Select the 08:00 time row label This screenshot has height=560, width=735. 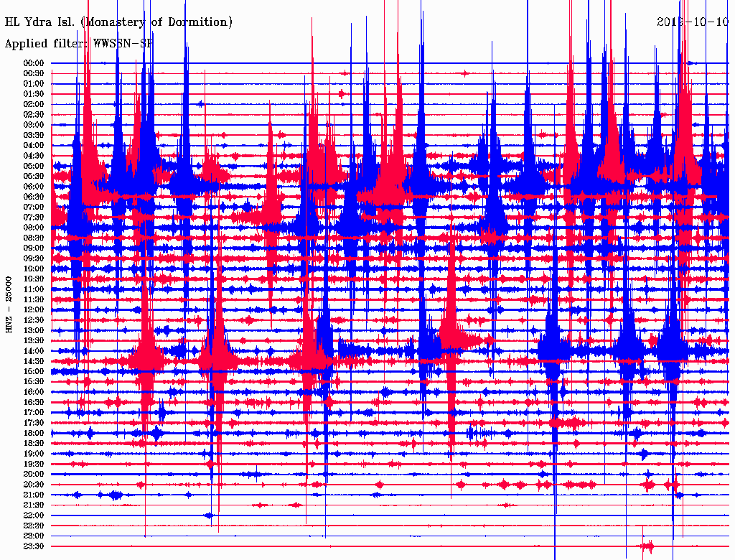tap(34, 228)
